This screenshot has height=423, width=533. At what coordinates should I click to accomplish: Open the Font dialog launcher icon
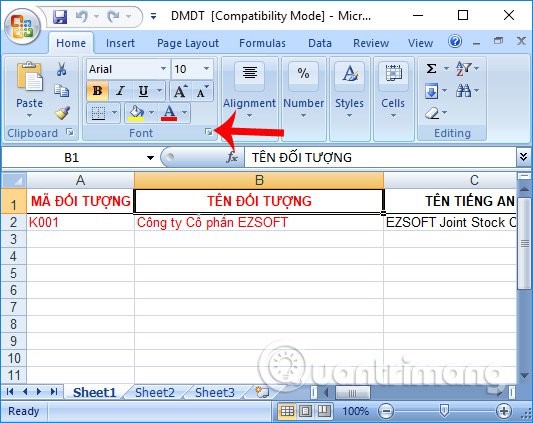coord(208,132)
